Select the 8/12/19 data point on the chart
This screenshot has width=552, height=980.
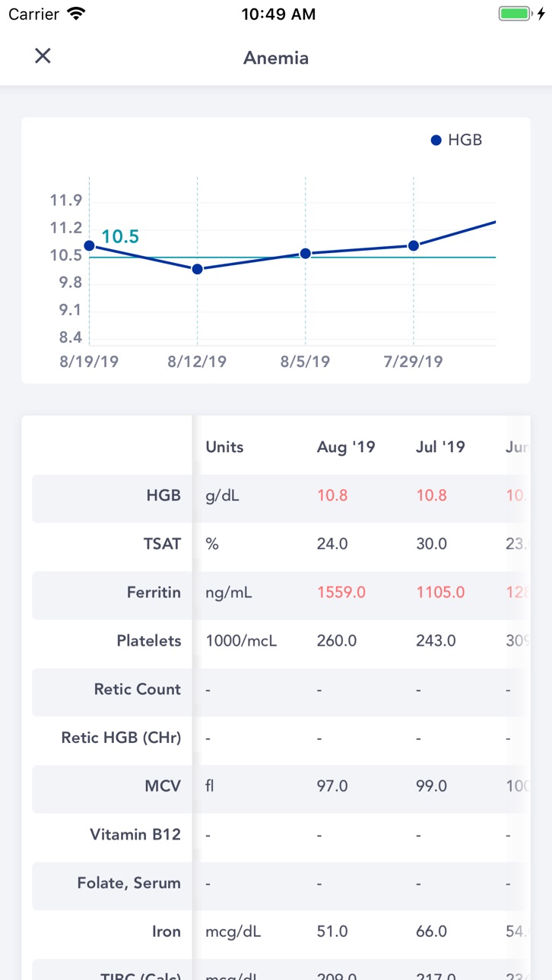198,269
